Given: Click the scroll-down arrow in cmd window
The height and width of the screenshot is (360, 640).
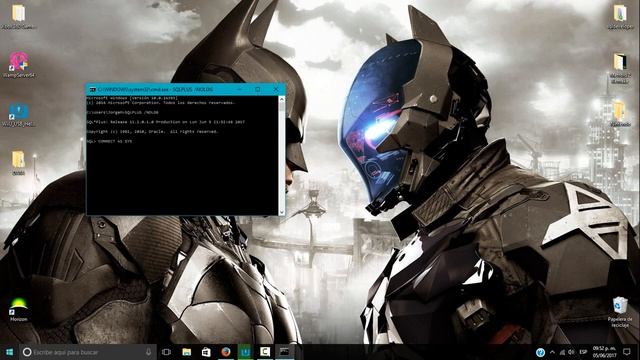Looking at the screenshot, I should click(282, 212).
